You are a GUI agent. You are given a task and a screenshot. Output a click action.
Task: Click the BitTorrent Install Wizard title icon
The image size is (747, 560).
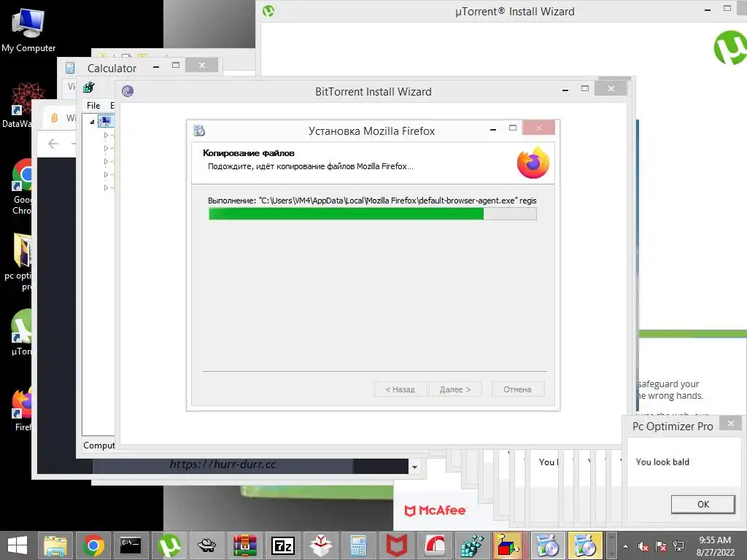click(128, 91)
